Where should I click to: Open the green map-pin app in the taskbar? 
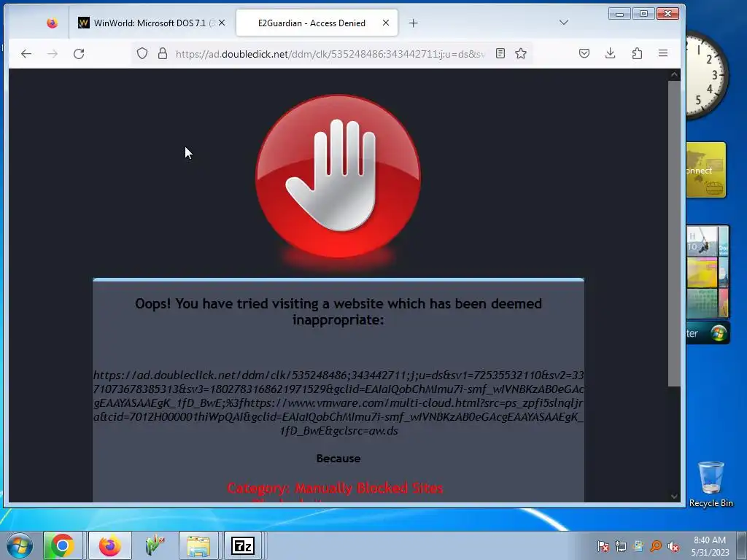point(155,545)
